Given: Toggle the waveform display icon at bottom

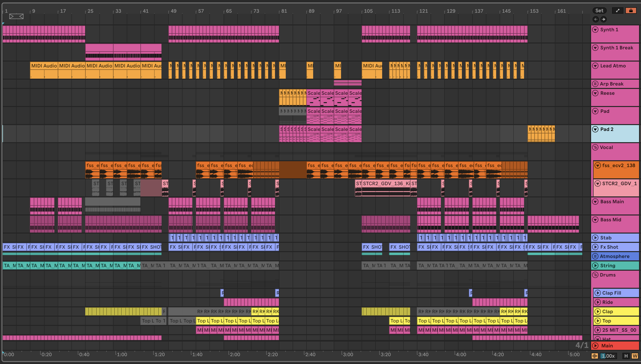Looking at the screenshot, I should point(595,356).
